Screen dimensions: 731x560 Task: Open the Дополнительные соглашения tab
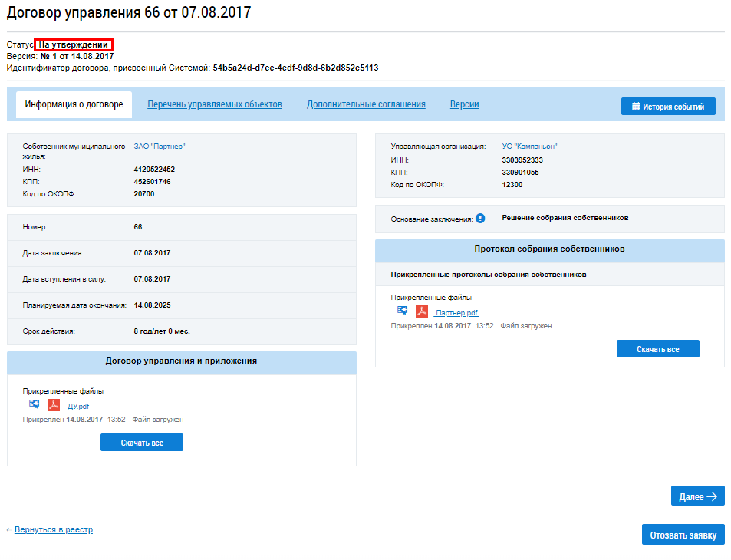click(366, 104)
